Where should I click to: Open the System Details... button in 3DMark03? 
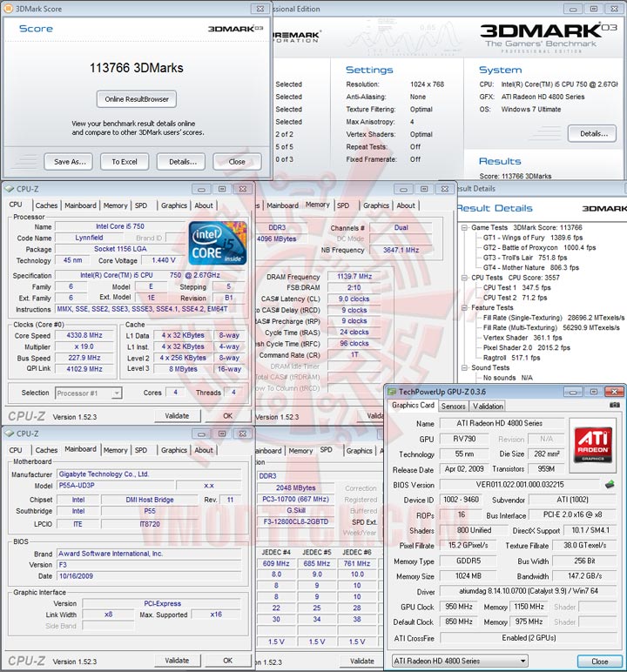pyautogui.click(x=592, y=134)
